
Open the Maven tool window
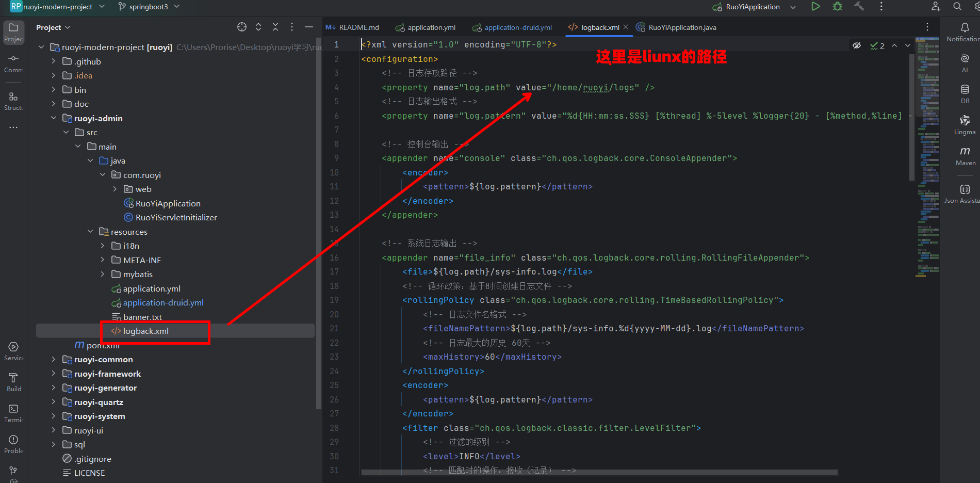965,155
